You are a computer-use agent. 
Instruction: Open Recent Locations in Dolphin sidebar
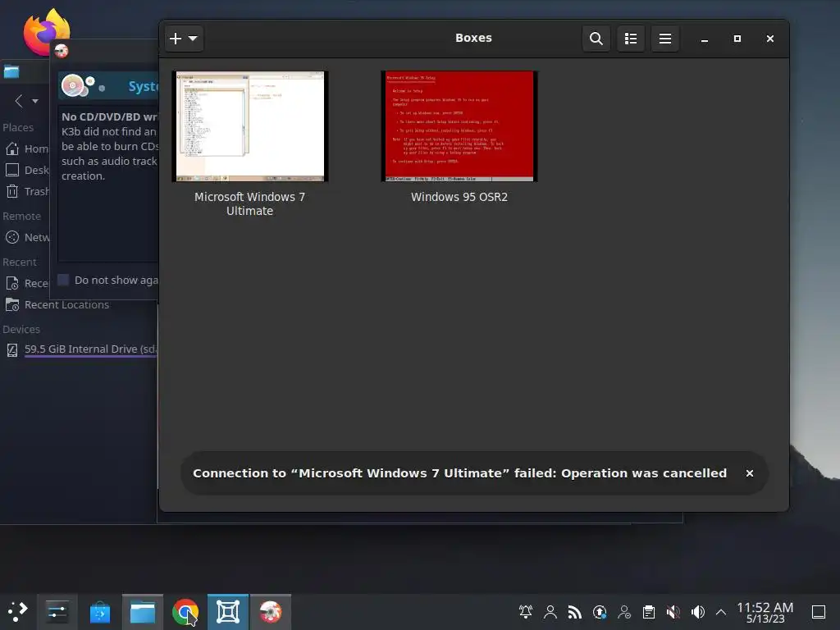pos(57,305)
